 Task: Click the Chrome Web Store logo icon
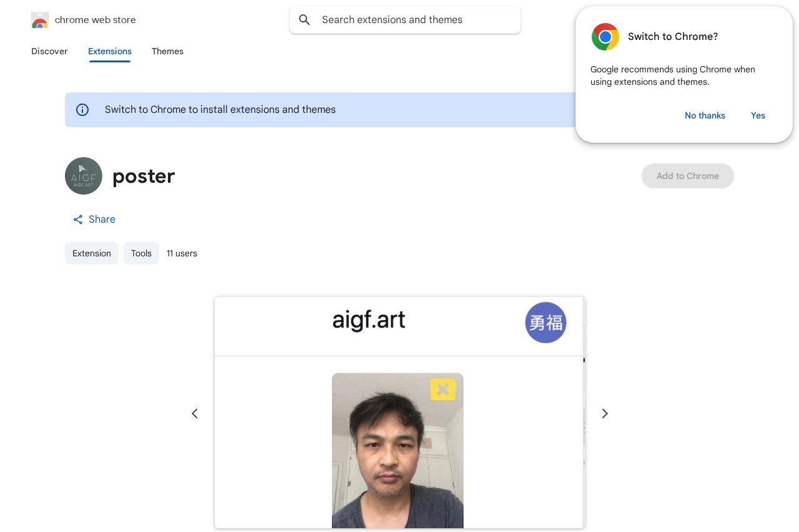(x=40, y=20)
